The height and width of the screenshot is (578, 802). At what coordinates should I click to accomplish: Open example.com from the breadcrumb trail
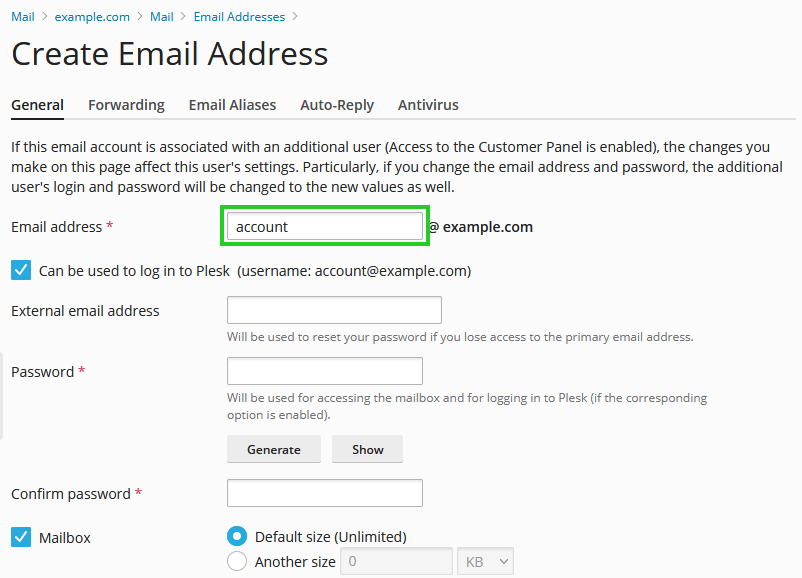tap(92, 16)
